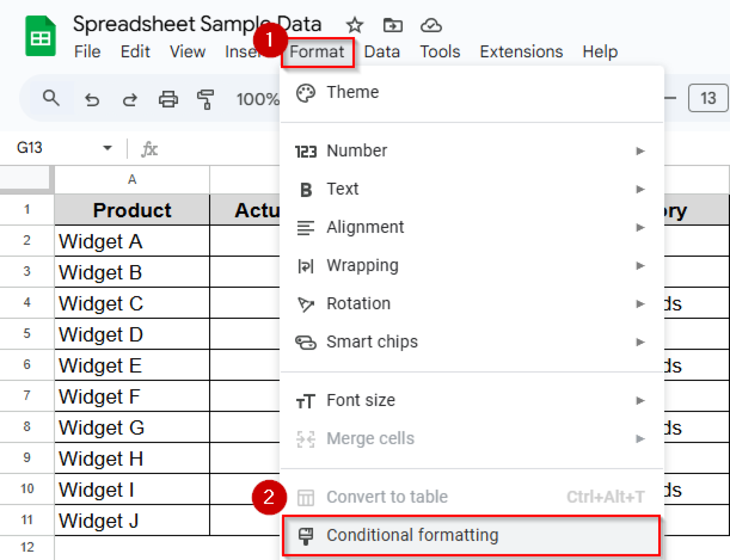Open the zoom 100% dropdown
Viewport: 730px width, 560px height.
[x=258, y=99]
